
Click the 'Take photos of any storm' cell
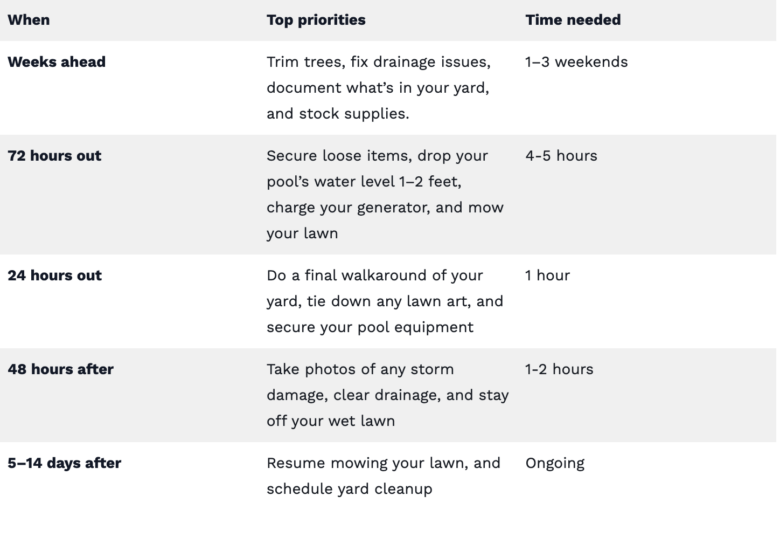pos(388,395)
